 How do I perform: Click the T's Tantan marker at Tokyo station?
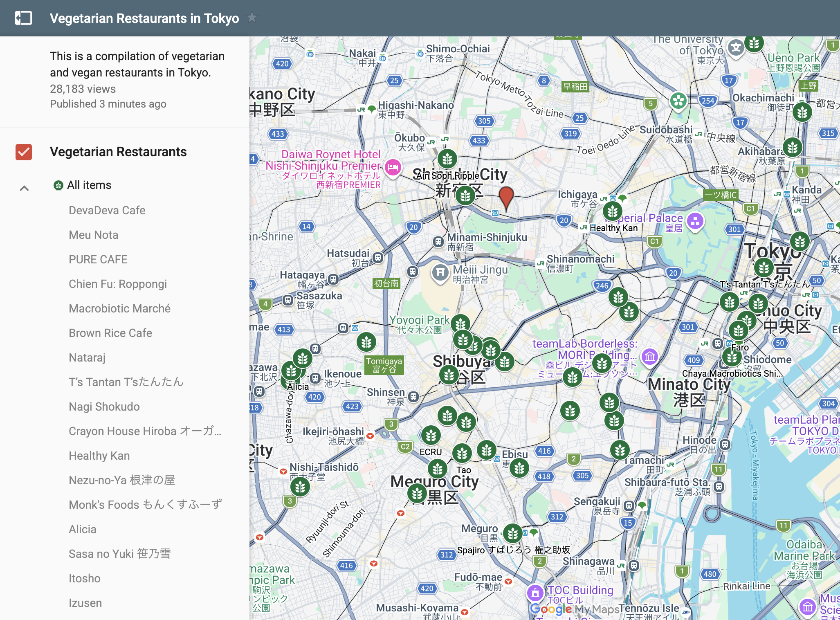point(764,268)
